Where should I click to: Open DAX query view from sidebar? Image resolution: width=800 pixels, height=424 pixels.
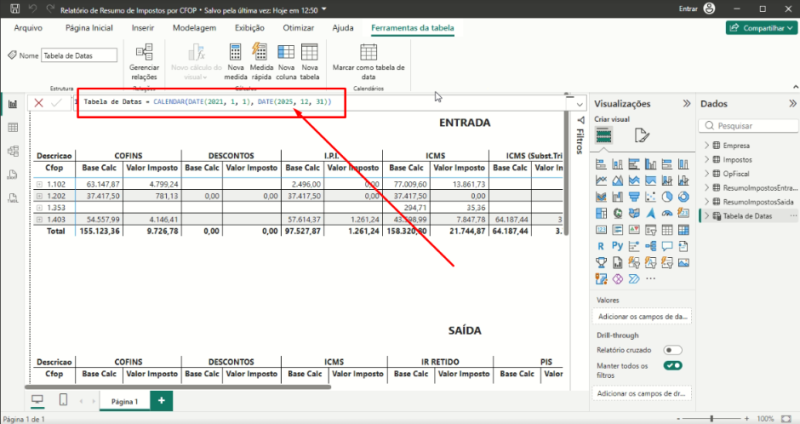point(13,174)
